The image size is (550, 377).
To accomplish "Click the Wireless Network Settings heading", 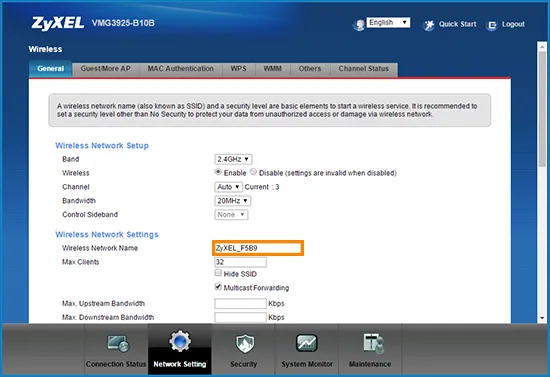I will click(107, 235).
